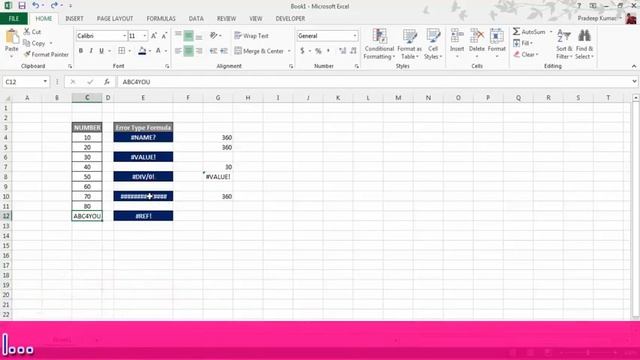Apply Comma Style formatting
The height and width of the screenshot is (360, 640).
click(x=328, y=51)
